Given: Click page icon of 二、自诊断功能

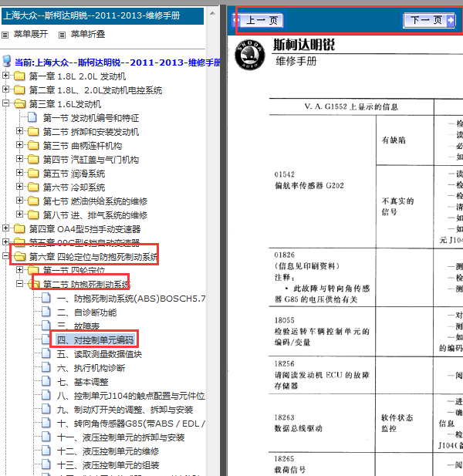Looking at the screenshot, I should tap(46, 312).
